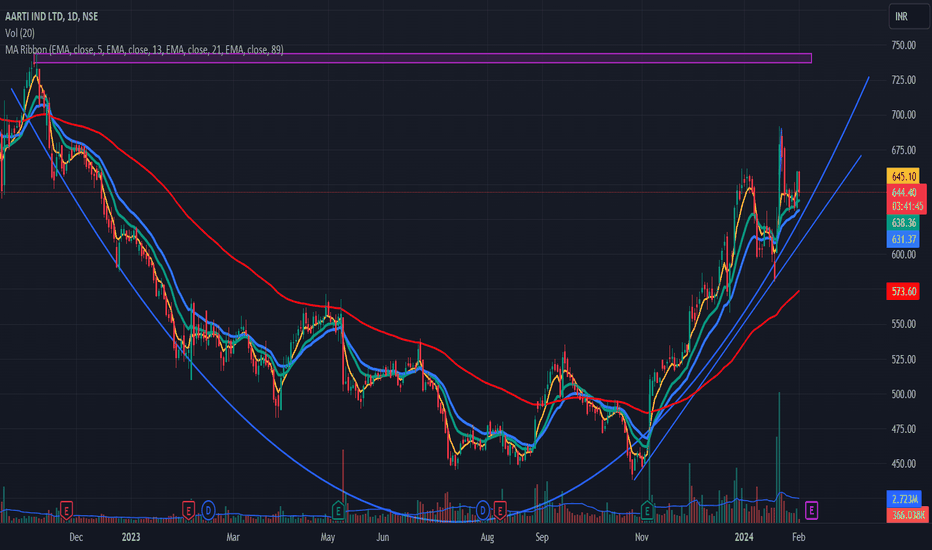Click the purple upcoming earnings marker after Feb
This screenshot has height=550, width=932.
coord(811,510)
